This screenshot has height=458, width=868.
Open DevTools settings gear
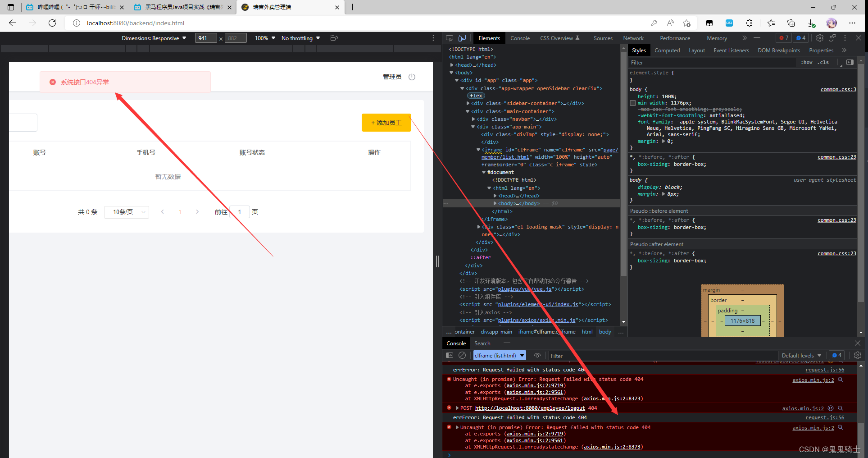(x=820, y=38)
